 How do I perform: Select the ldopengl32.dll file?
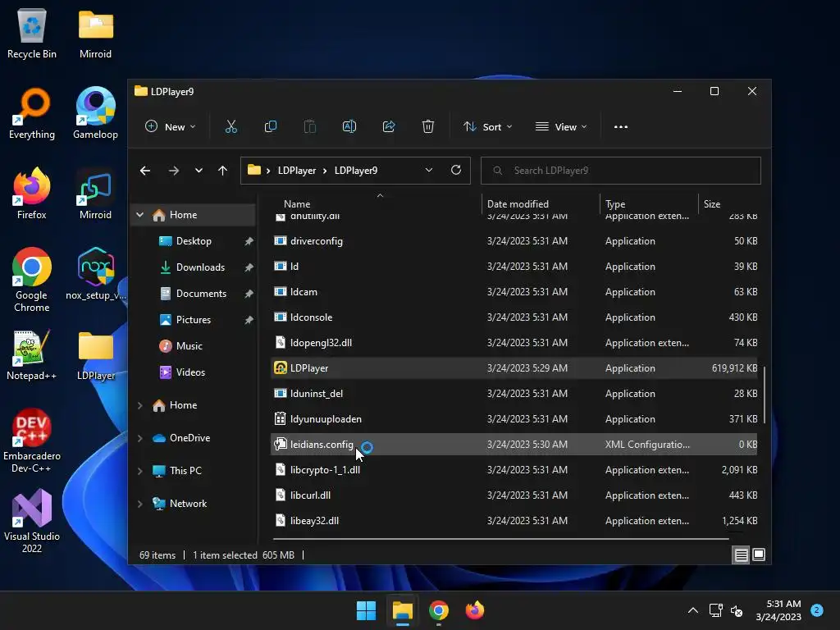[x=514, y=343]
